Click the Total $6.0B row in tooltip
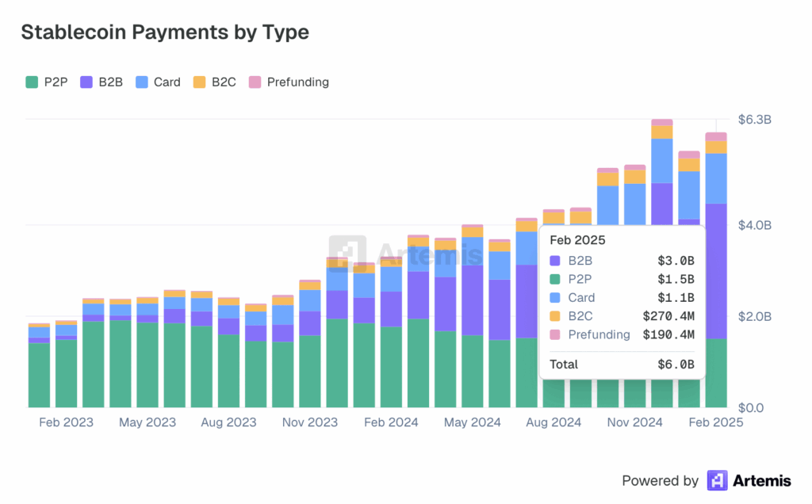Viewport: 812px width, 504px height. (622, 365)
